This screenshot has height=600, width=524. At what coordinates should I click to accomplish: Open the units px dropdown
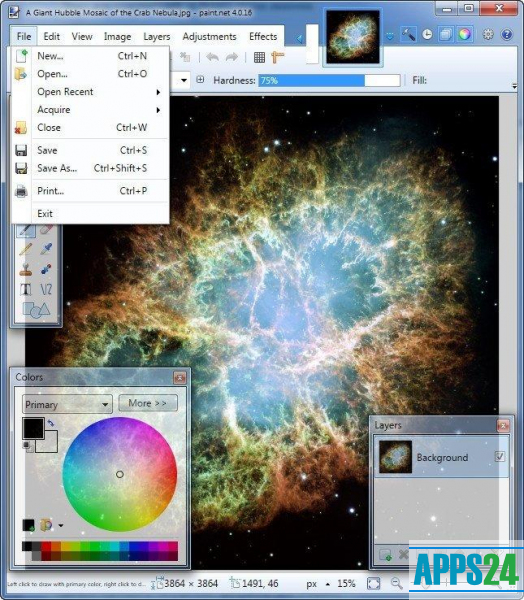coord(318,584)
